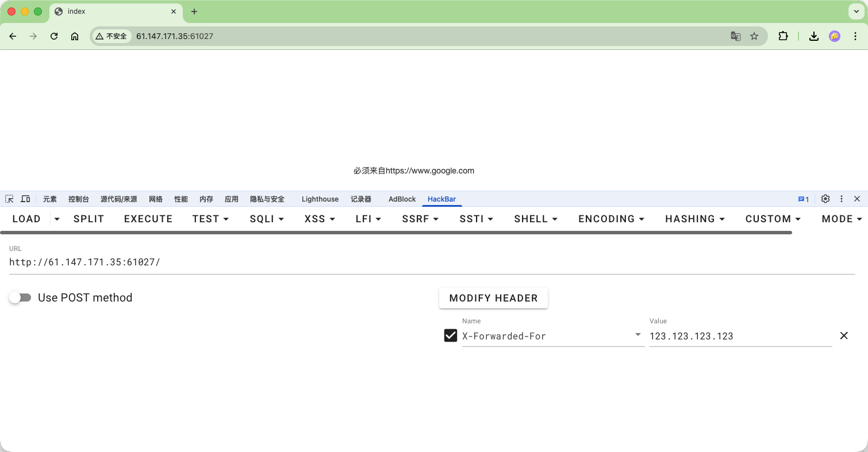
Task: Click the browser reload icon
Action: pos(54,36)
